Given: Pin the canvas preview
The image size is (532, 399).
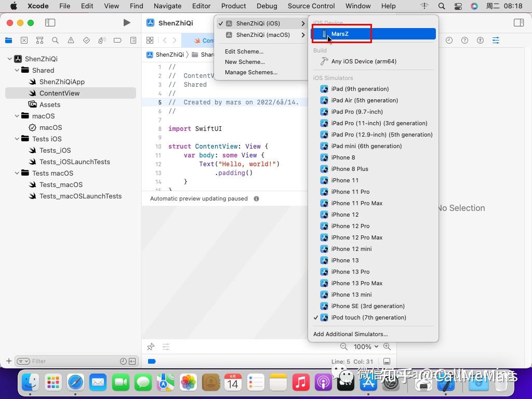Looking at the screenshot, I should click(151, 347).
